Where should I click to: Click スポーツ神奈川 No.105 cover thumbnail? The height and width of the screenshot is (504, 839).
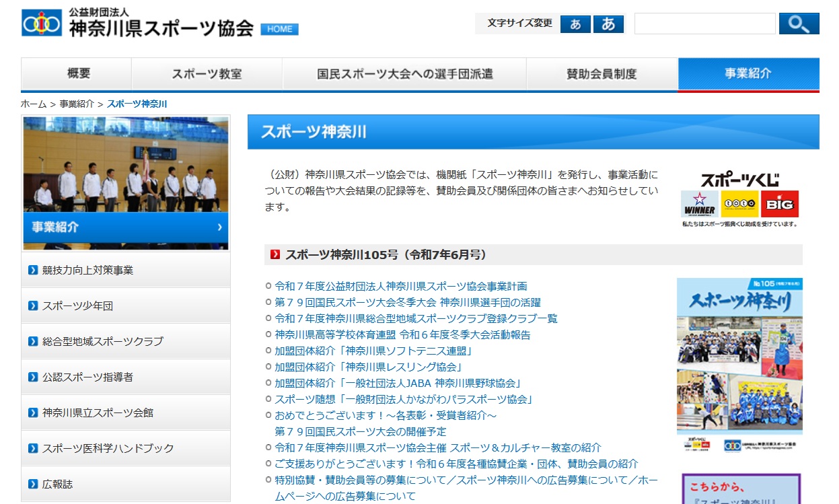click(739, 365)
